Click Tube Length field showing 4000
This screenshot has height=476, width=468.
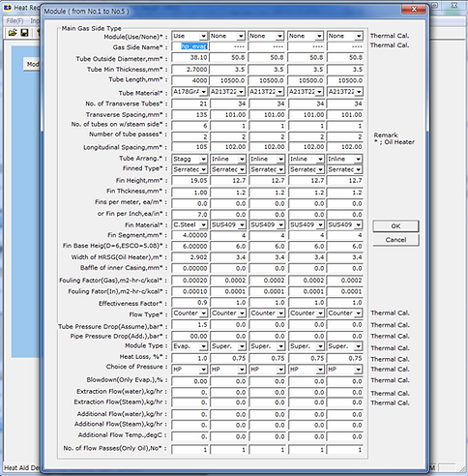(190, 80)
